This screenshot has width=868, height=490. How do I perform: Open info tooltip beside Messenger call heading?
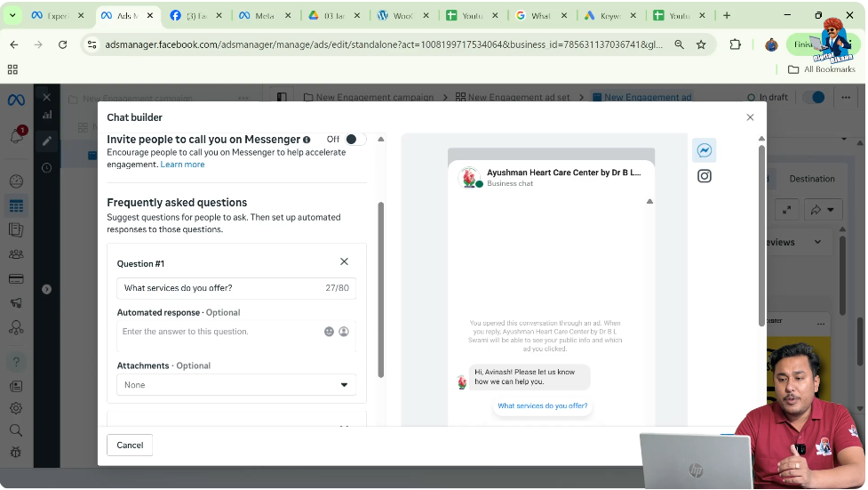click(x=307, y=140)
